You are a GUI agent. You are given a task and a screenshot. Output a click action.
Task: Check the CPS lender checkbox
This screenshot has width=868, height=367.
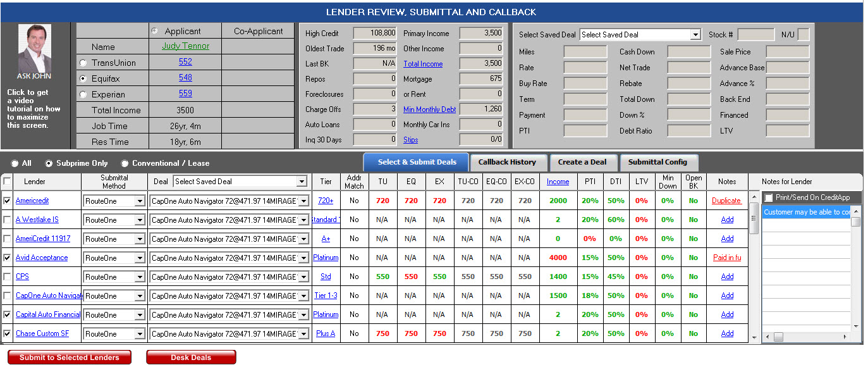point(7,277)
